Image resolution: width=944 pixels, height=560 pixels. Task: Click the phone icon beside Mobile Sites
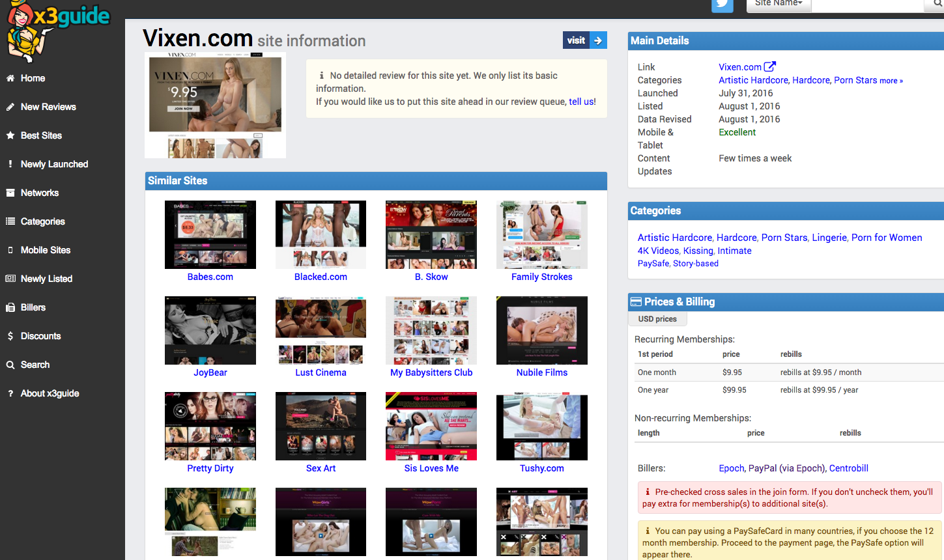(x=10, y=250)
